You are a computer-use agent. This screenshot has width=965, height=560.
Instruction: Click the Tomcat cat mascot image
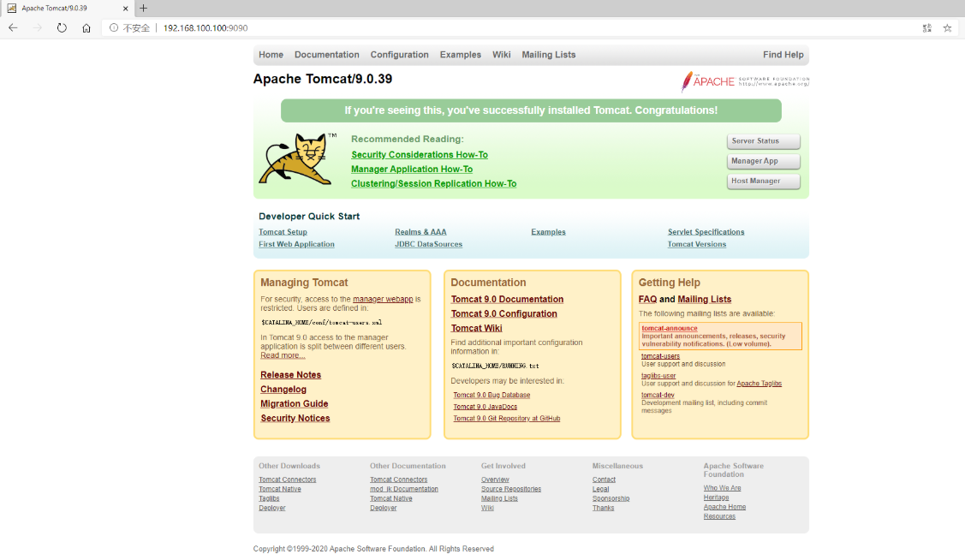[297, 158]
